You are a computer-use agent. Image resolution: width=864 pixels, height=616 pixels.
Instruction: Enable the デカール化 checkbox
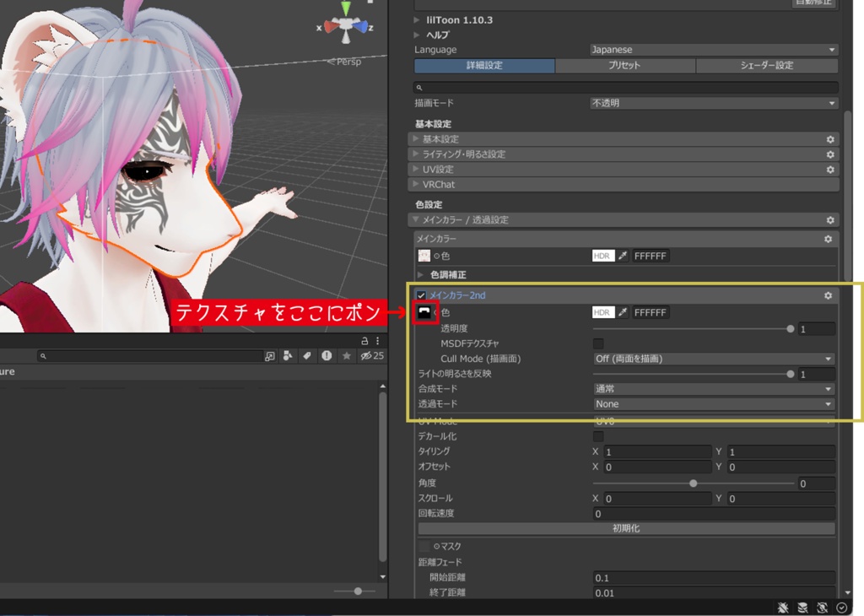(598, 435)
